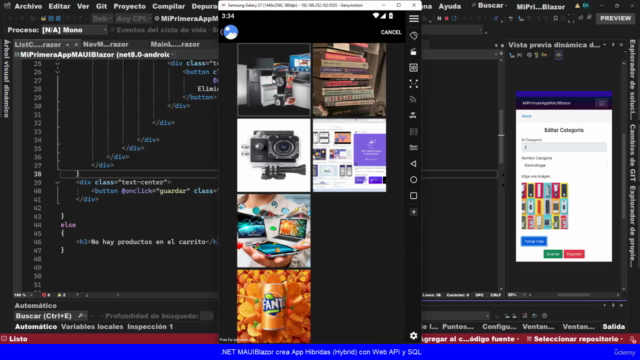640x360 pixels.
Task: Select the Fanta can image thumbnail
Action: tap(273, 306)
